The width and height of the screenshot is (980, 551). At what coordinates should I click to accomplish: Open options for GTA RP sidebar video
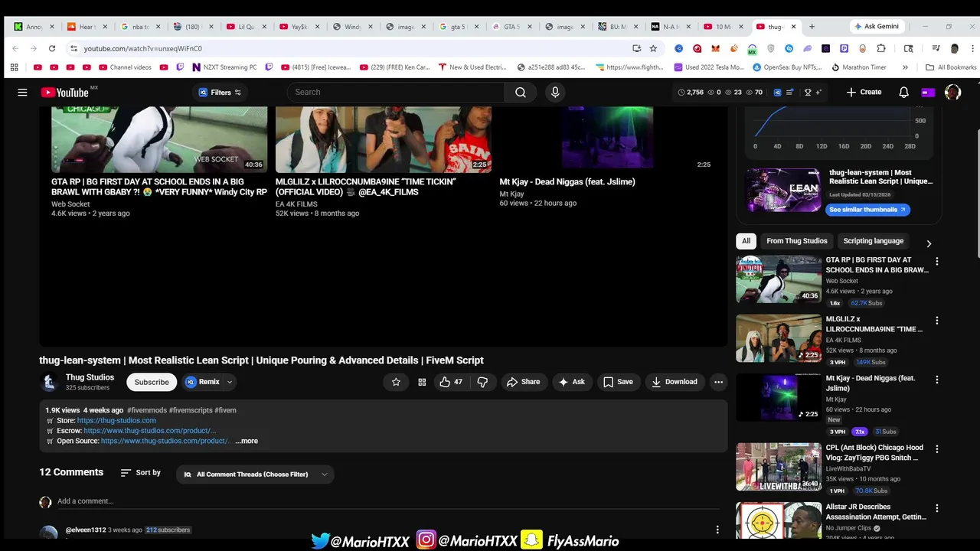936,261
